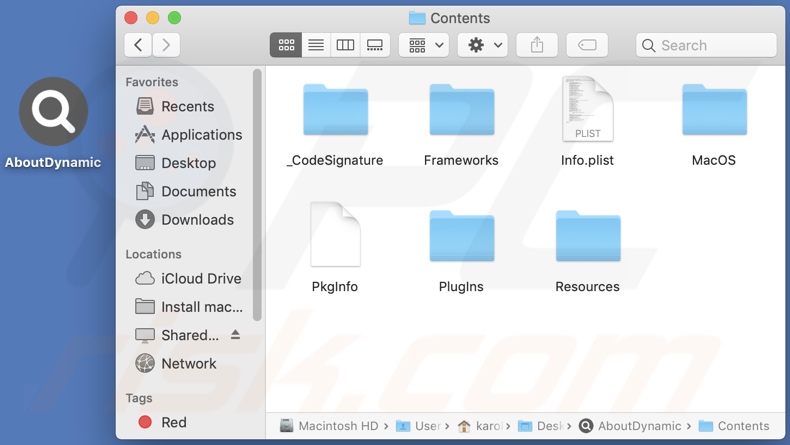Go back with the left arrow button

138,45
